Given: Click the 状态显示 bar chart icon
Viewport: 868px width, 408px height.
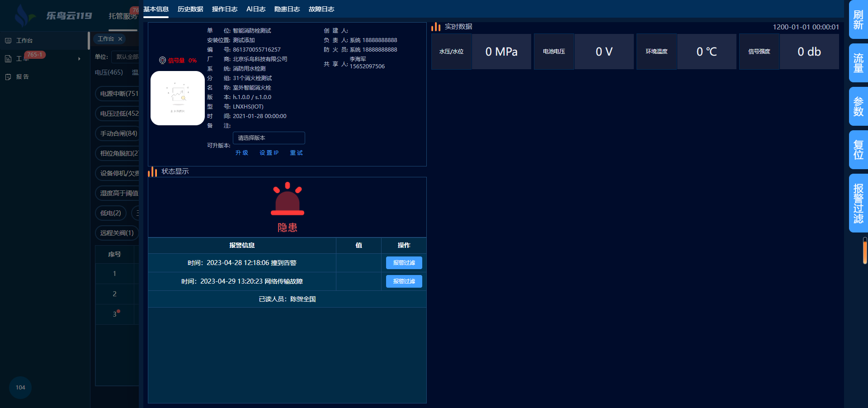Looking at the screenshot, I should 152,172.
